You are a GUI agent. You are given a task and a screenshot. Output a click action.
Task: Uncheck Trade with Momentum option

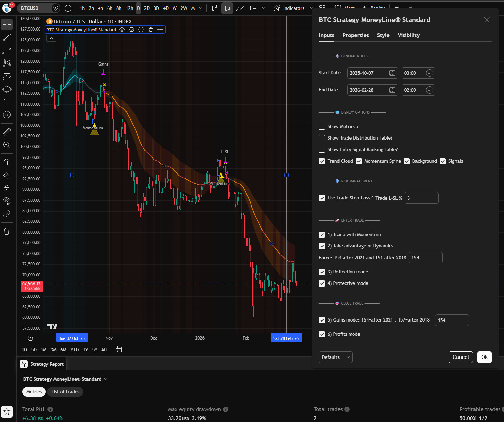[x=322, y=235]
